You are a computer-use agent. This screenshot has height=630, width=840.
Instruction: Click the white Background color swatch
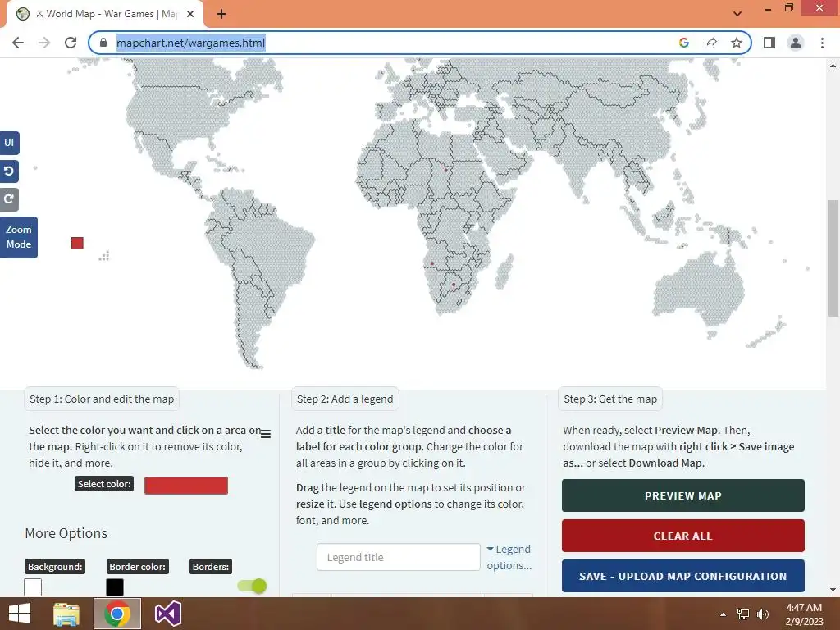[33, 587]
